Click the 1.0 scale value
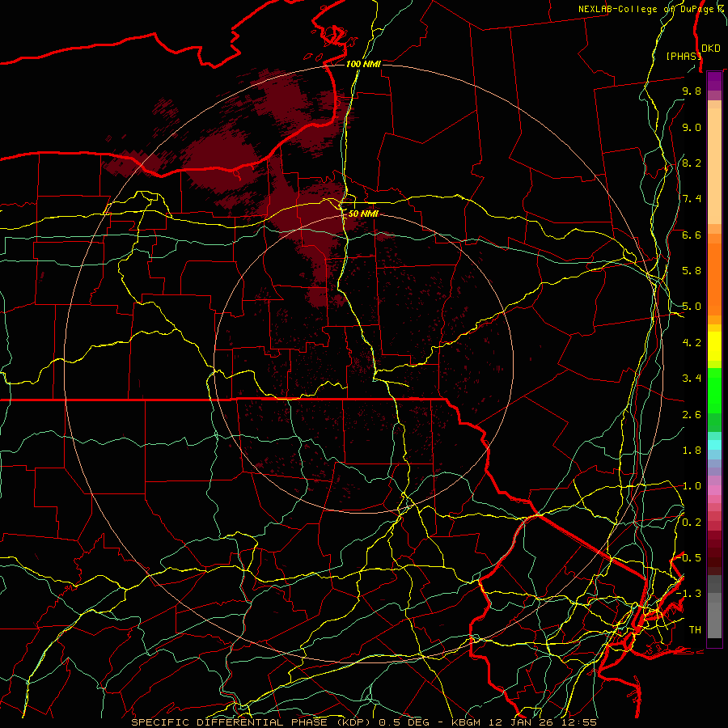728x728 pixels. coord(692,486)
